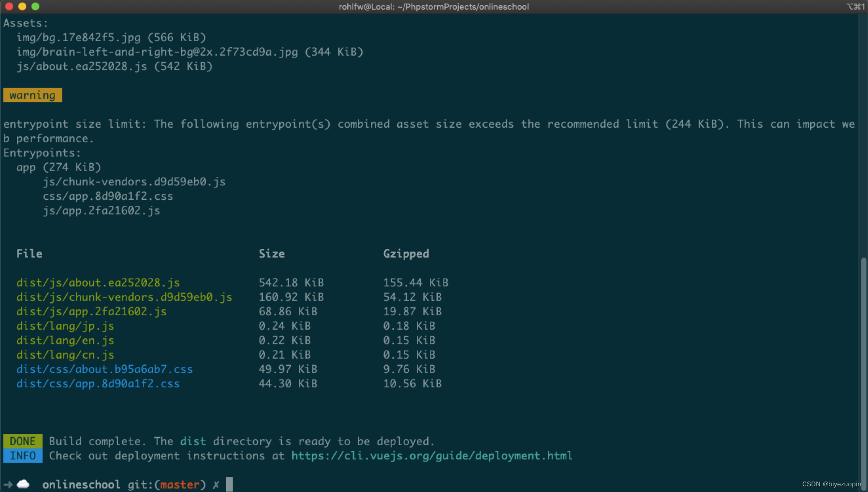Click the window title text in titlebar
Screen dimensions: 868x492
tap(433, 7)
